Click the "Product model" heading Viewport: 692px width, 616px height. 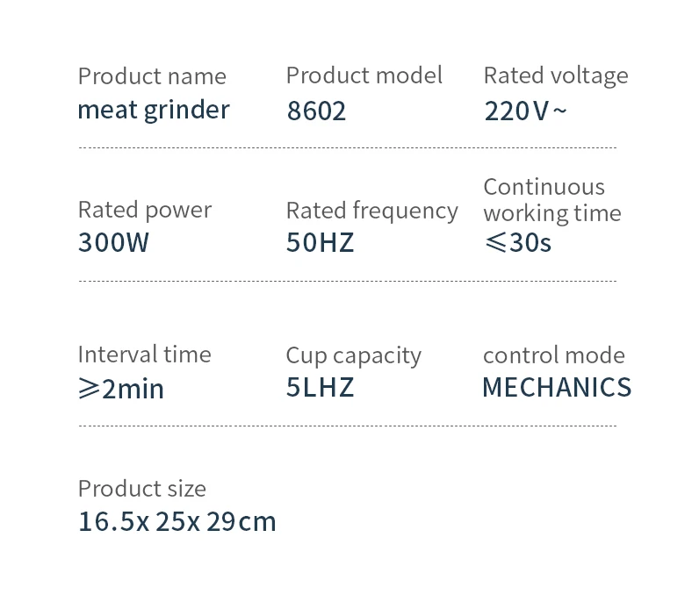(364, 75)
